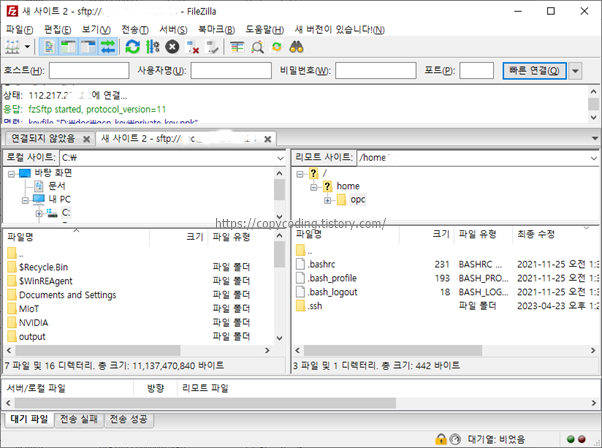
Task: Open directory listing filters icon
Action: [237, 47]
